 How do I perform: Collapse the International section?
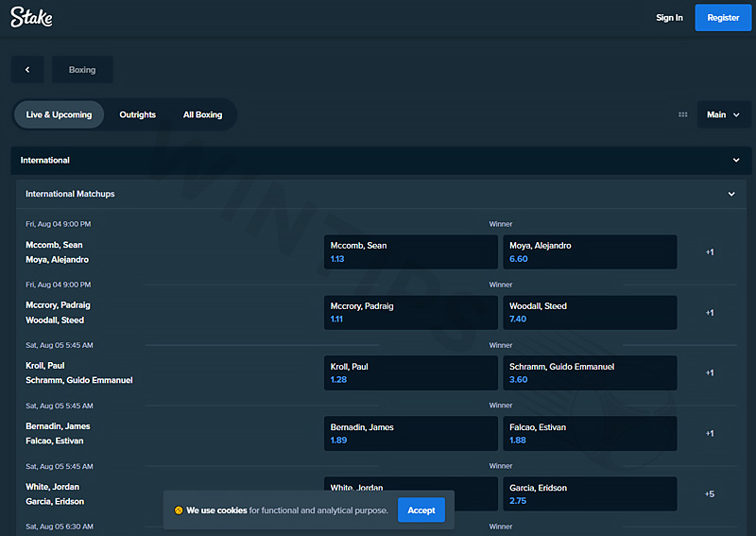point(381,160)
